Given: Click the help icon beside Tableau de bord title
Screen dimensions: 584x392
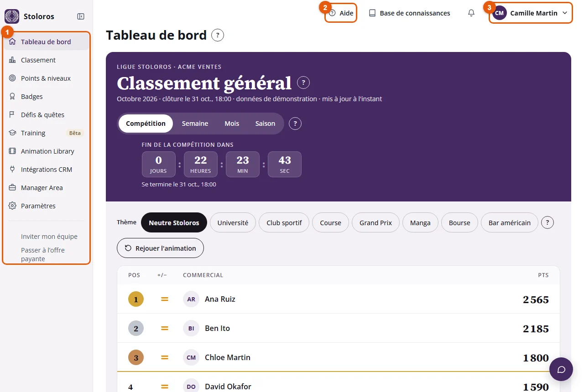Looking at the screenshot, I should (x=218, y=35).
